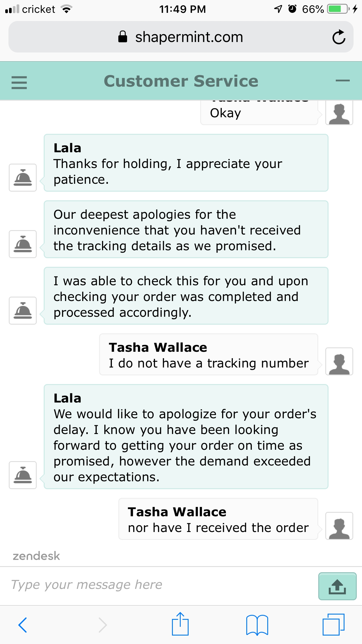Tap Tasha Wallace avatar next to 'Okay'
The height and width of the screenshot is (644, 362).
pos(339,113)
